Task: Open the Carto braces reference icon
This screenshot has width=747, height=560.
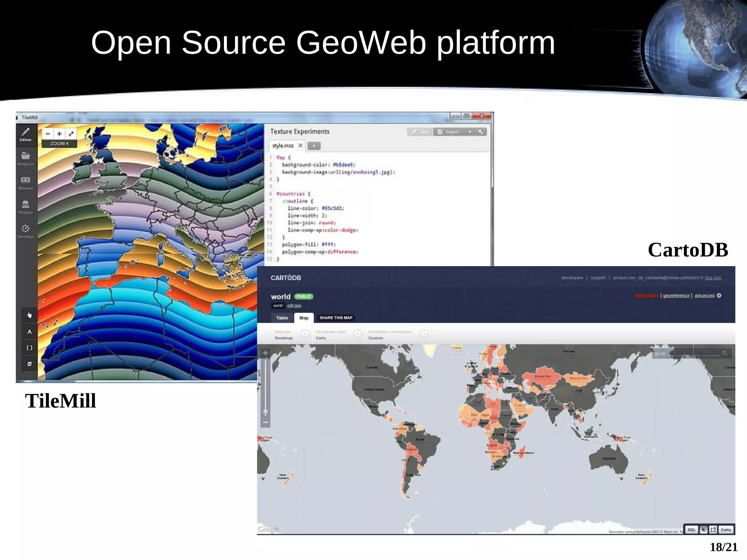Action: click(30, 348)
